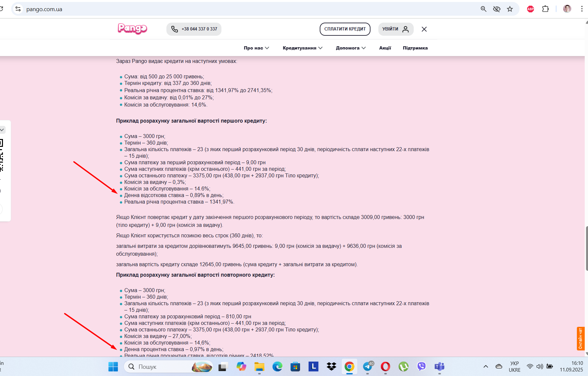Open Opera browser from the taskbar
Viewport: 588px width, 376px height.
(386, 366)
